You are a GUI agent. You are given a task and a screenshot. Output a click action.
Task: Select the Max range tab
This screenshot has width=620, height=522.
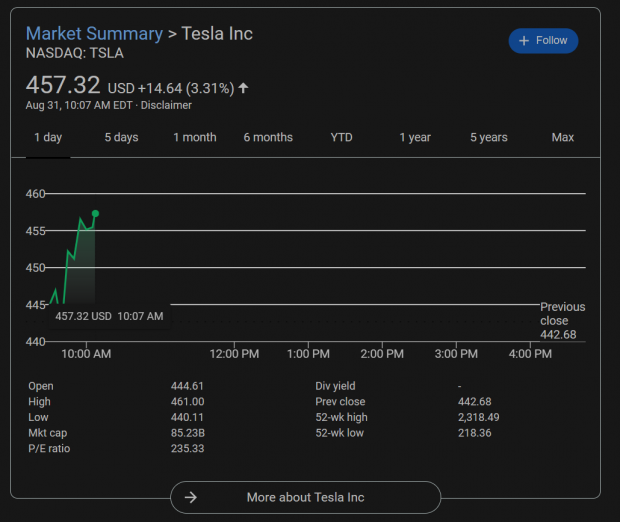(563, 137)
